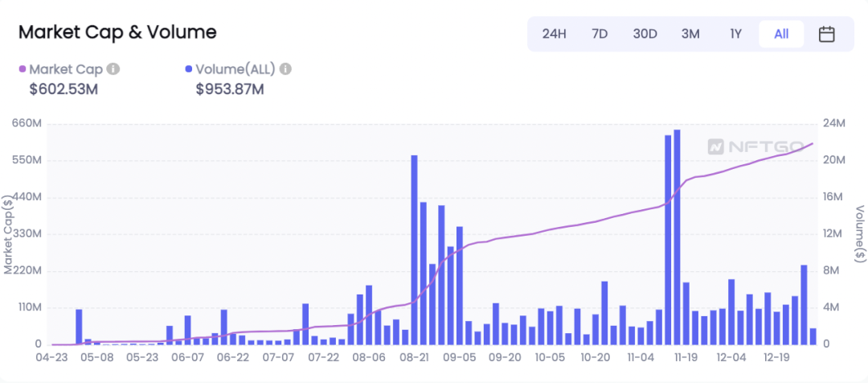Click the Market Cap info icon
This screenshot has height=383, width=868.
click(x=113, y=69)
